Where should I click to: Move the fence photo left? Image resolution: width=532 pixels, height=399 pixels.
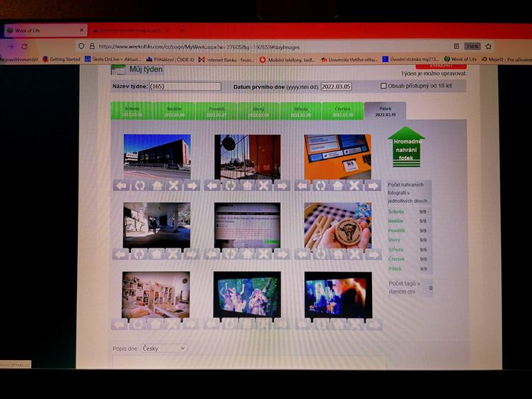click(x=212, y=185)
